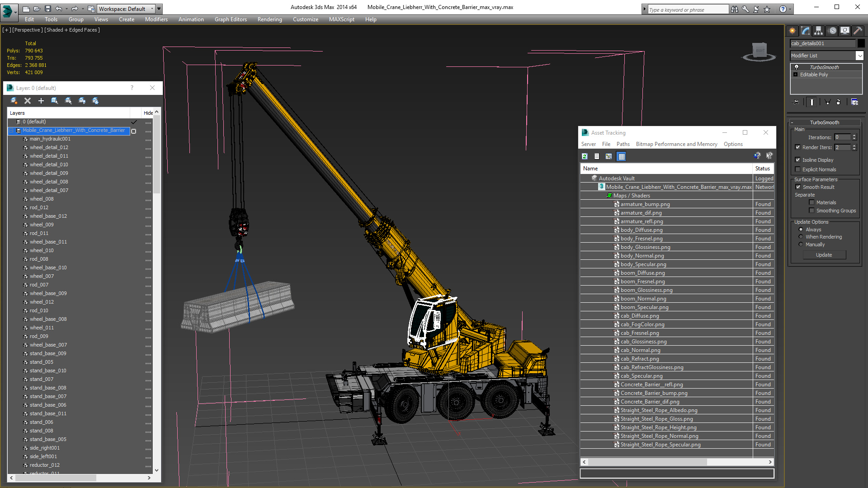Open the Utilities hammer tab
This screenshot has width=868, height=488.
pyautogui.click(x=858, y=31)
